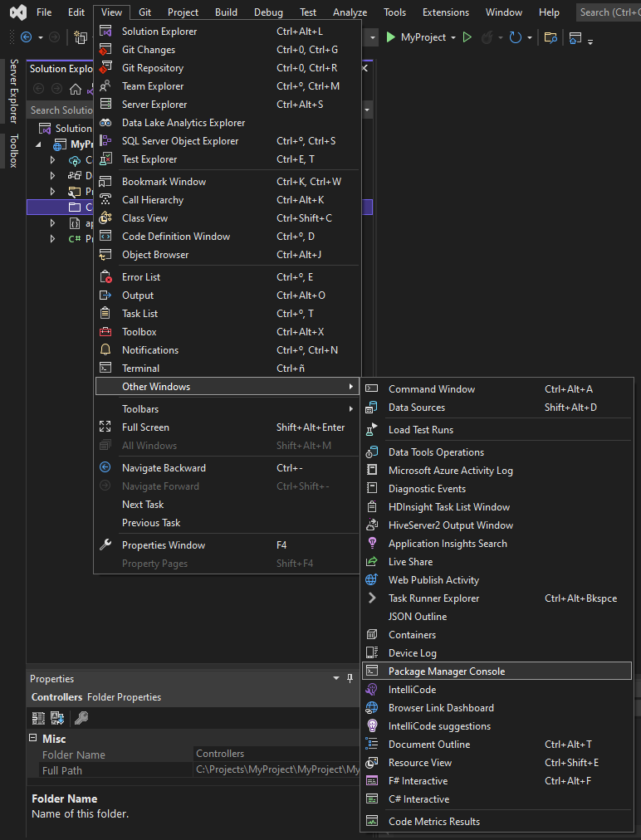Click the green Run button for MyProject
641x840 pixels.
pyautogui.click(x=391, y=37)
